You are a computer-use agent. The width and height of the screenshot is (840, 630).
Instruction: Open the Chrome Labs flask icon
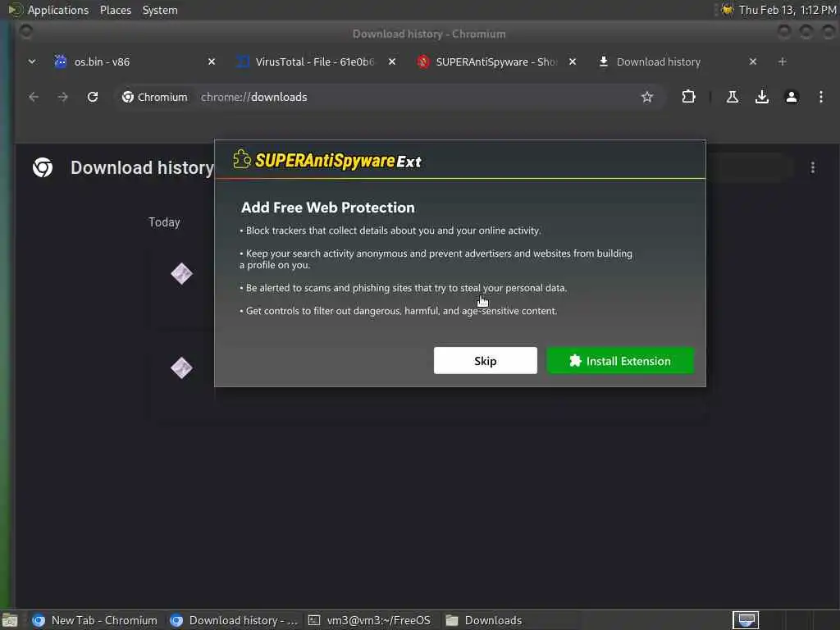click(x=733, y=97)
